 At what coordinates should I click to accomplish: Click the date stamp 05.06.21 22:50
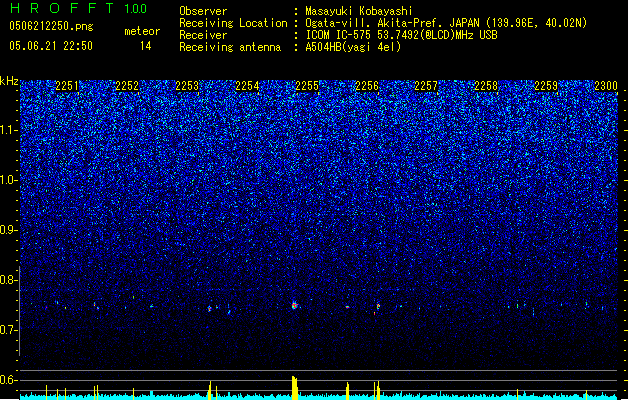pyautogui.click(x=51, y=46)
